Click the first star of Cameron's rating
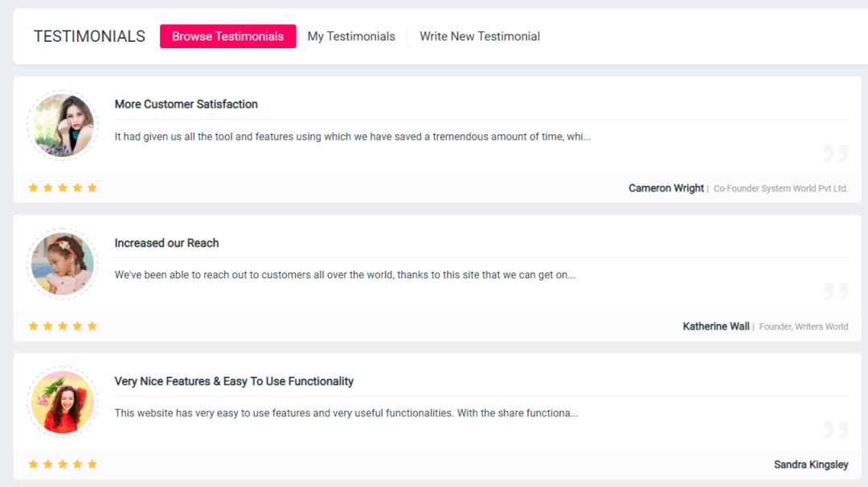Image resolution: width=868 pixels, height=487 pixels. tap(33, 188)
